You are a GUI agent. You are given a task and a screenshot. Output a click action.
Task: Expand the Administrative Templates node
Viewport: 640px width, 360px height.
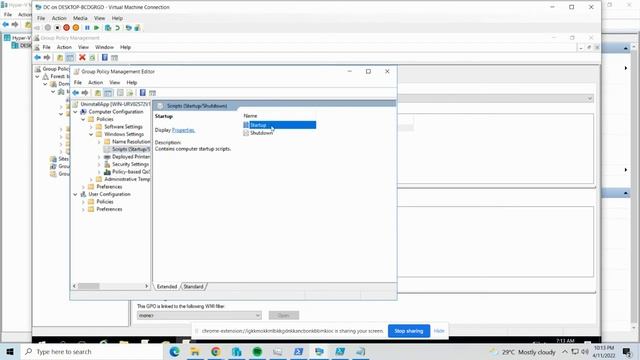point(91,180)
